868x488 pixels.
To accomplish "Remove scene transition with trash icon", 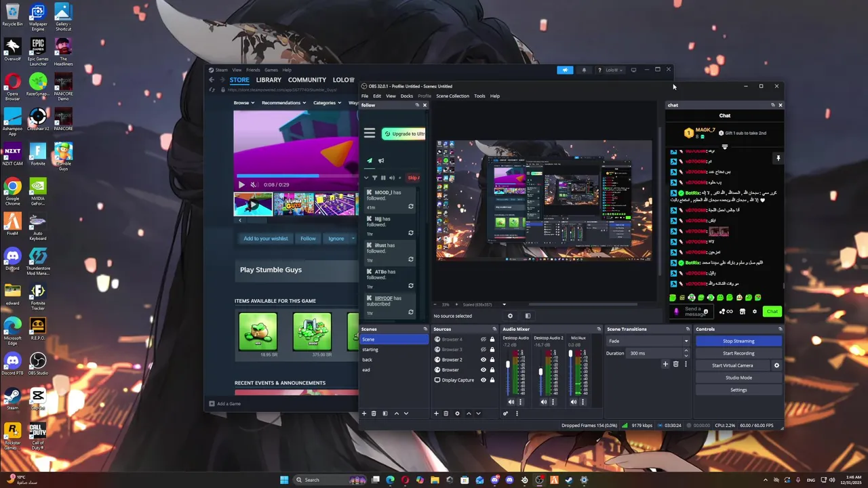I will tap(675, 364).
